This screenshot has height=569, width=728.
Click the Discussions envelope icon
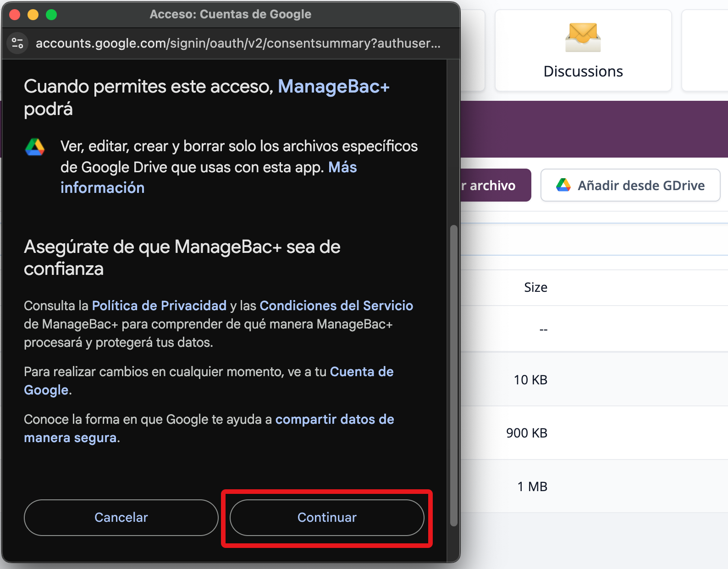coord(583,38)
